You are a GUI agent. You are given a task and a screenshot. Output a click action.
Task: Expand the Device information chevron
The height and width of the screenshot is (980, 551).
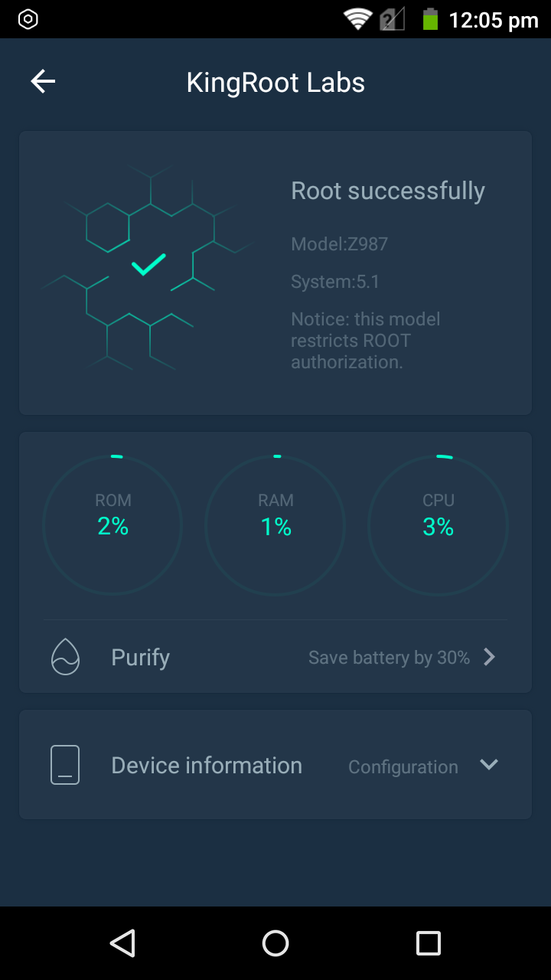[x=488, y=765]
